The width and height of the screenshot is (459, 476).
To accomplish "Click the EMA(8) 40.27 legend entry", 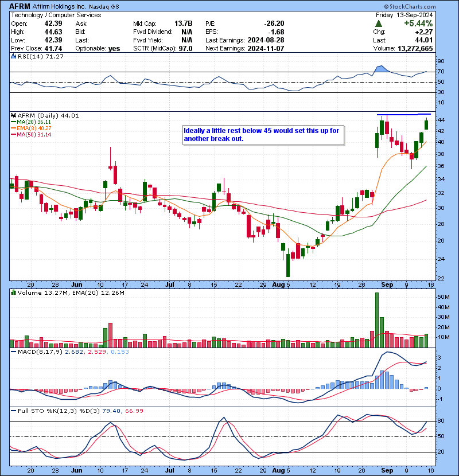I will tap(30, 128).
